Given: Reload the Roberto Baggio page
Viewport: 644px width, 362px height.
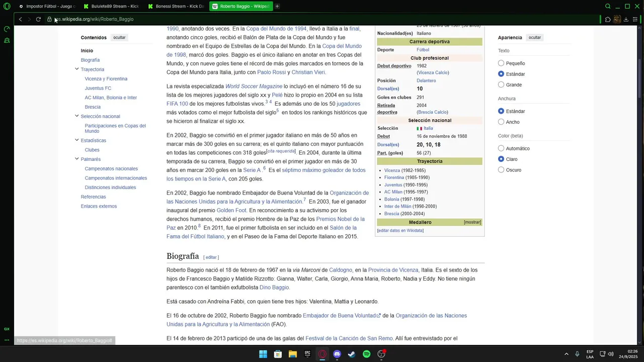Looking at the screenshot, I should 38,19.
